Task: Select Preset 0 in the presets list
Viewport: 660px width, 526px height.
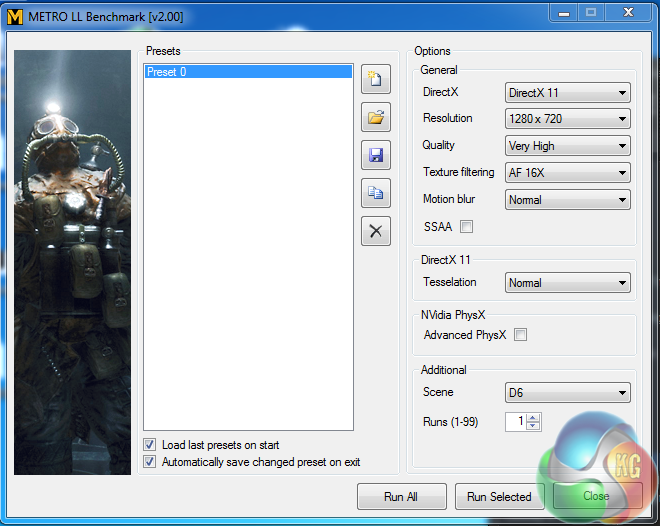Action: click(247, 72)
